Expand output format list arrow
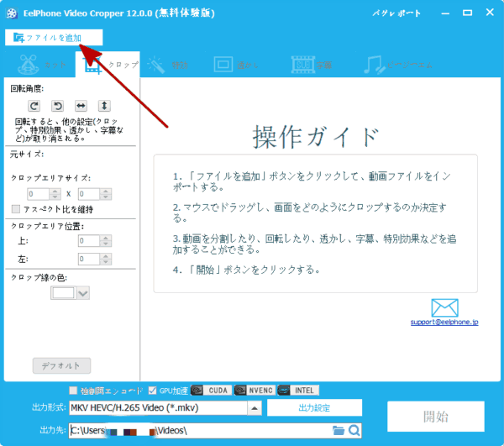The width and height of the screenshot is (504, 446). pyautogui.click(x=255, y=408)
